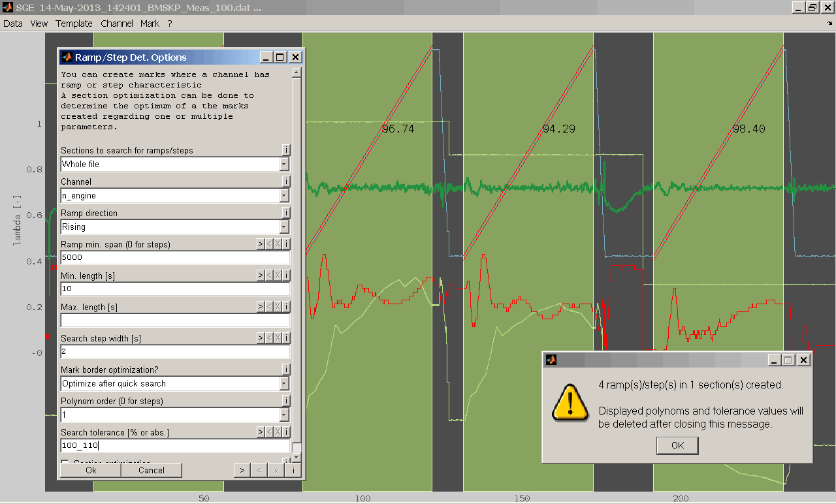Click info button for Mark border optimization
This screenshot has height=504, width=836.
(x=286, y=370)
